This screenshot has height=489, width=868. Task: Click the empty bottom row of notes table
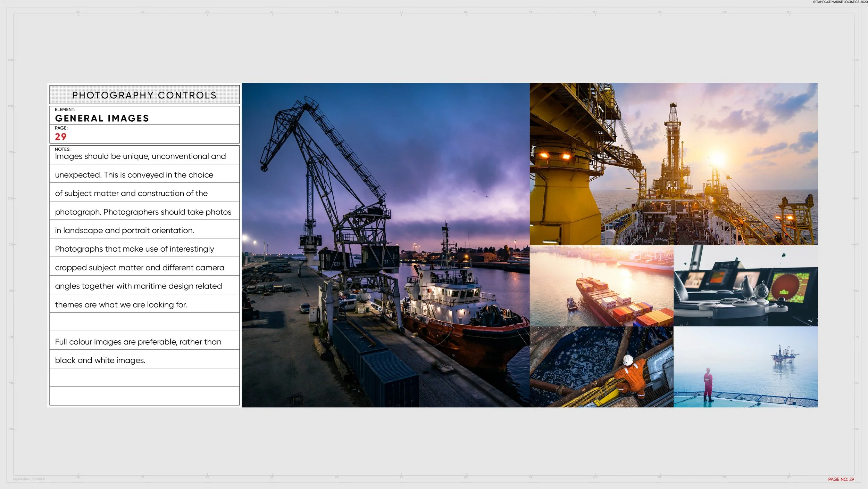[144, 396]
